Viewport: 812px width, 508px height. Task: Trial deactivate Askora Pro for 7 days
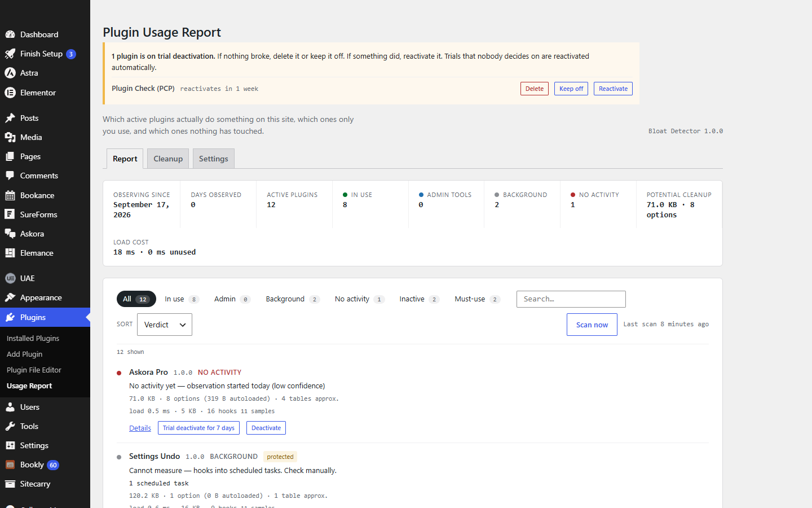click(x=198, y=428)
